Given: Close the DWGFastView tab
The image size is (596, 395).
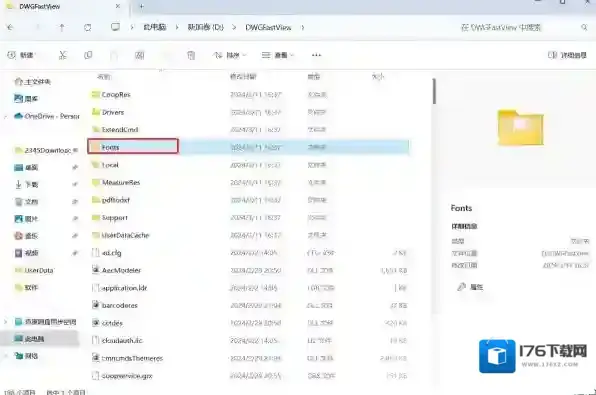Looking at the screenshot, I should click(118, 6).
